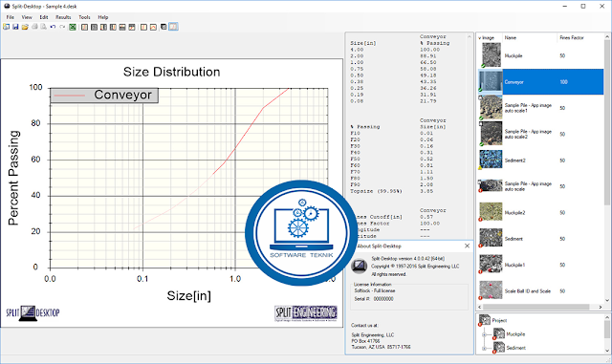
Task: Click the image list horizontal scrollbar thumb
Action: (x=535, y=307)
